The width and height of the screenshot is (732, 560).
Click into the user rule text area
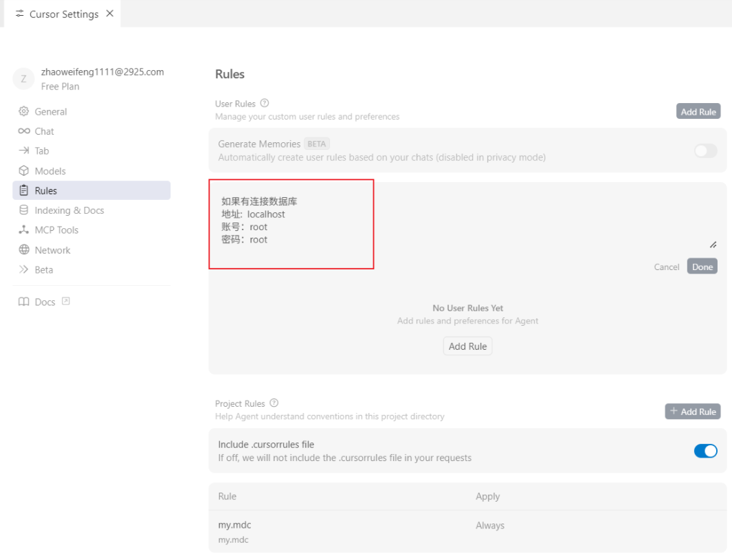click(467, 219)
